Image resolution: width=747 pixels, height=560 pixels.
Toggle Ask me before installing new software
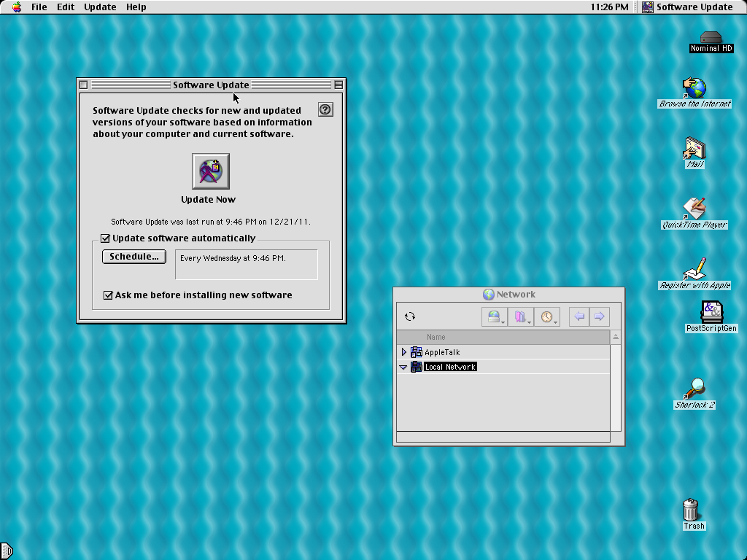tap(108, 295)
